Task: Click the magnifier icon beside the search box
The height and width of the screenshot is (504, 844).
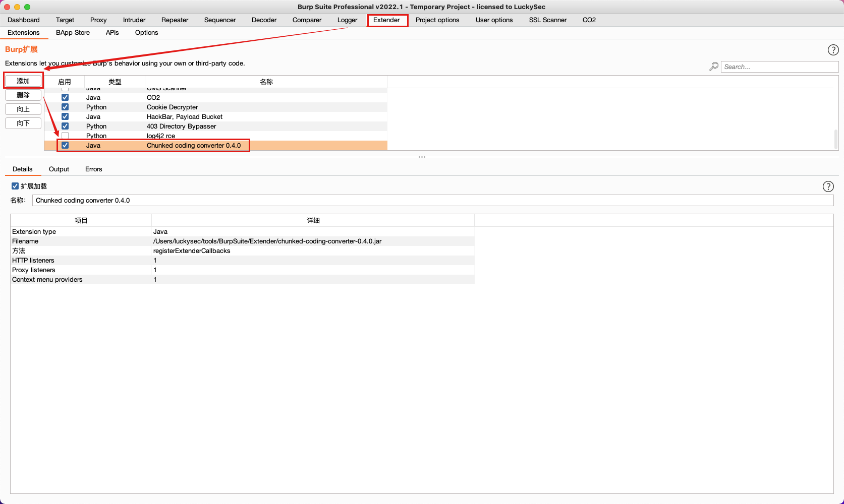Action: point(714,67)
